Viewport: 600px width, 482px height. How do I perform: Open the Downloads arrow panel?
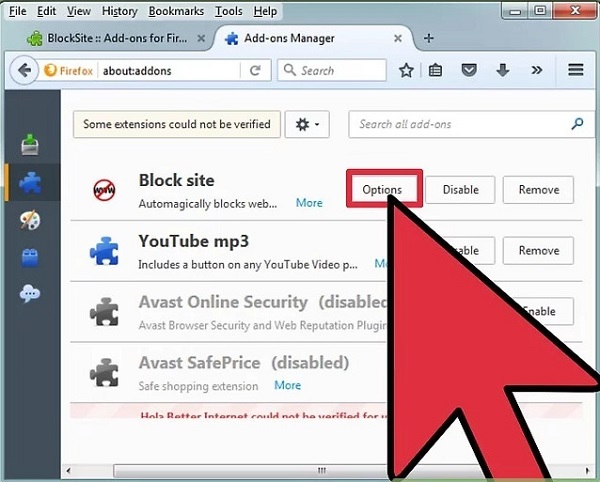pos(502,70)
